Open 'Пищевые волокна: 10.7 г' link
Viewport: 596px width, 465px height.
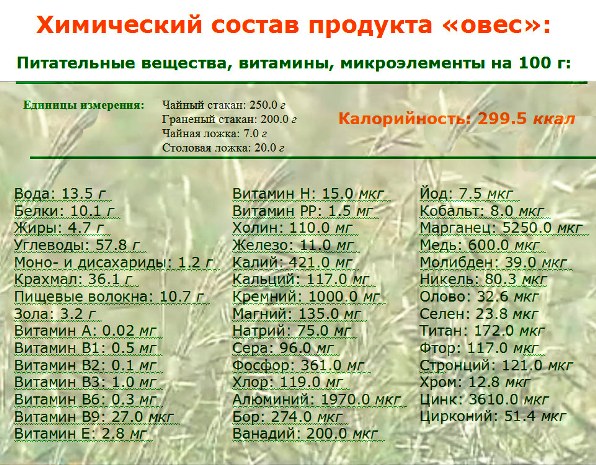tap(109, 296)
